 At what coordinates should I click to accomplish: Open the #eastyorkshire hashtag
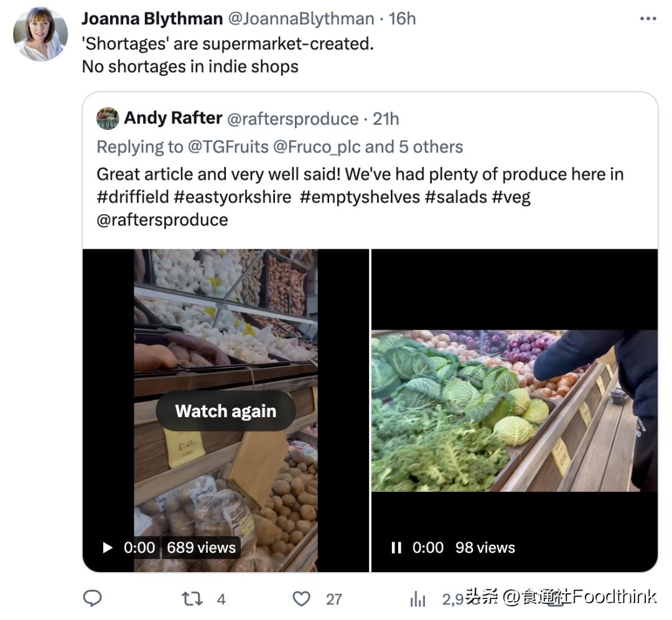coord(233,197)
